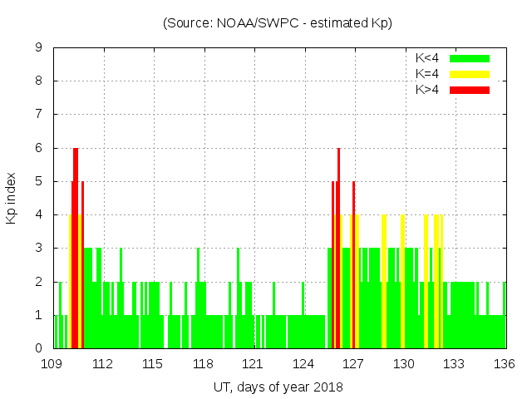
Task: Click the 6 tick on the y-axis
Action: pyautogui.click(x=38, y=148)
